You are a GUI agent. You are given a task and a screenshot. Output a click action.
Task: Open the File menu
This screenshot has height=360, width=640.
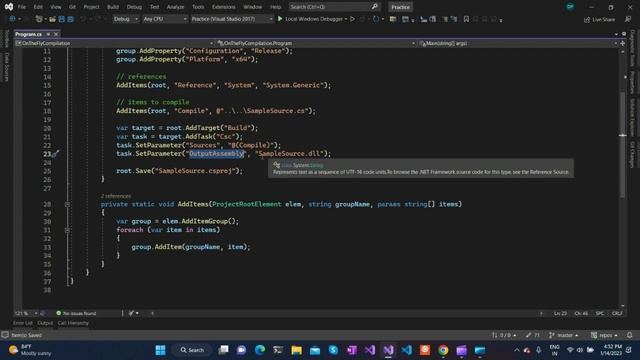pos(22,7)
